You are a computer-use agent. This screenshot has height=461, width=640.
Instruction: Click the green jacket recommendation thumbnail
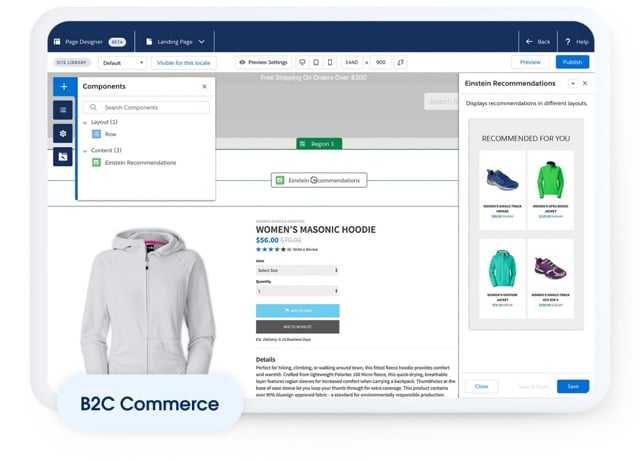(550, 179)
